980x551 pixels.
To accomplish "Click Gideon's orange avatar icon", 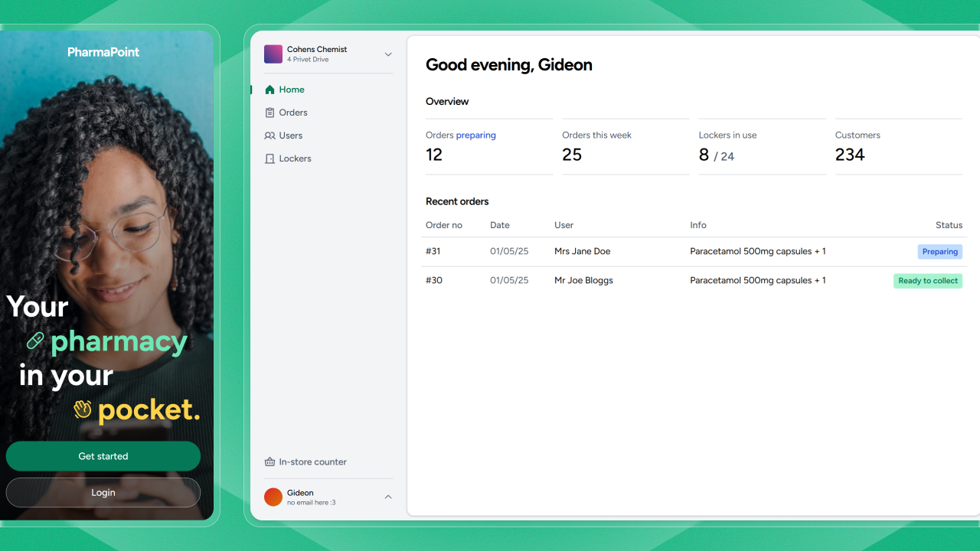I will tap(273, 497).
